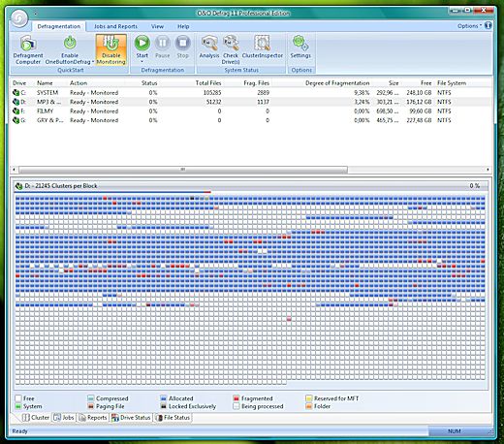Open the View ribbon tab
This screenshot has height=444, width=504.
pos(157,26)
